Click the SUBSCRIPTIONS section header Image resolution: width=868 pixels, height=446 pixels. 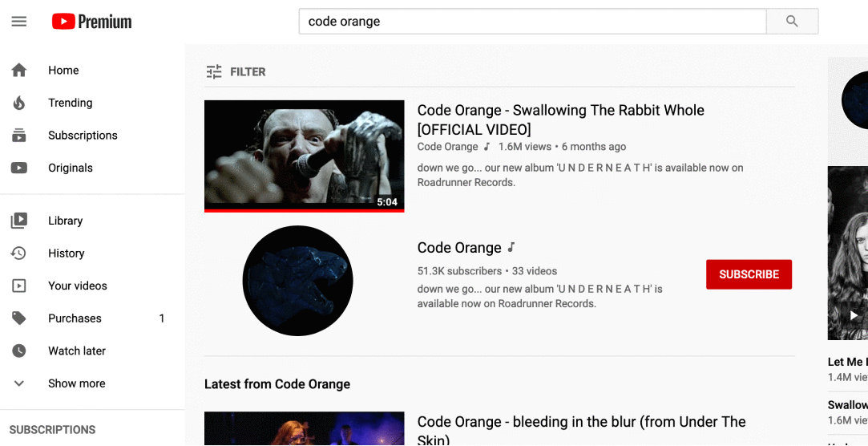tap(53, 430)
